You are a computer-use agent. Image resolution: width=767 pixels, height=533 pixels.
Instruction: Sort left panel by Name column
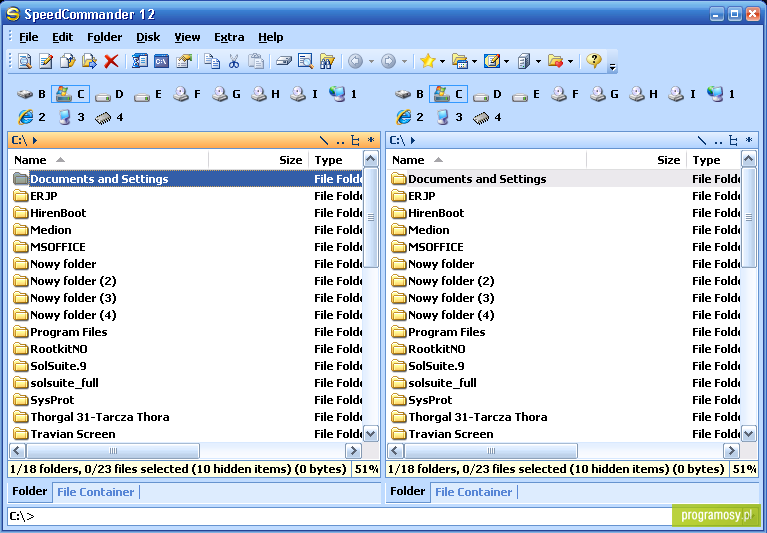click(109, 160)
